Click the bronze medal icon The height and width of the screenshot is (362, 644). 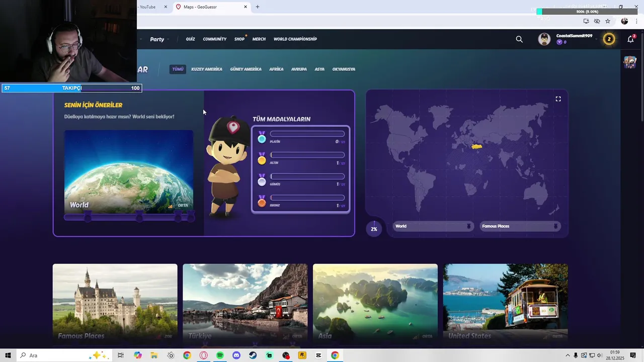click(262, 201)
